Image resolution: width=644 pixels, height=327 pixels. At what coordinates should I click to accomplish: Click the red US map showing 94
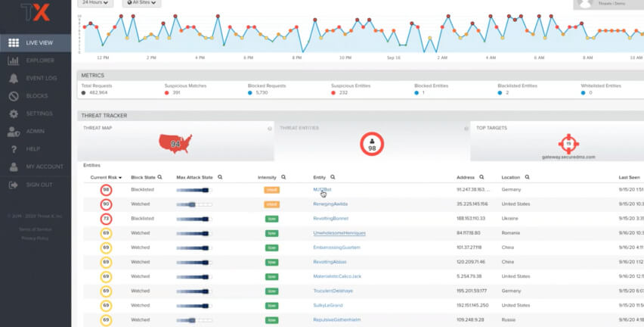click(175, 144)
